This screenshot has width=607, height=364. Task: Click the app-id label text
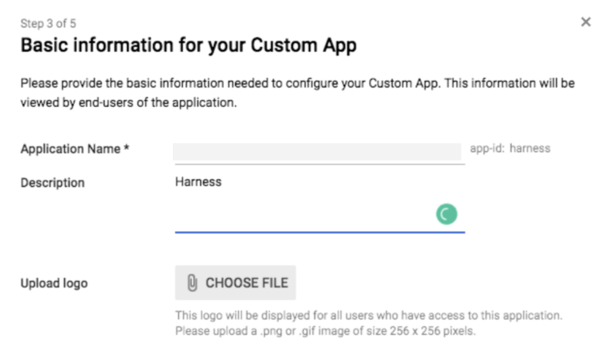click(x=487, y=148)
